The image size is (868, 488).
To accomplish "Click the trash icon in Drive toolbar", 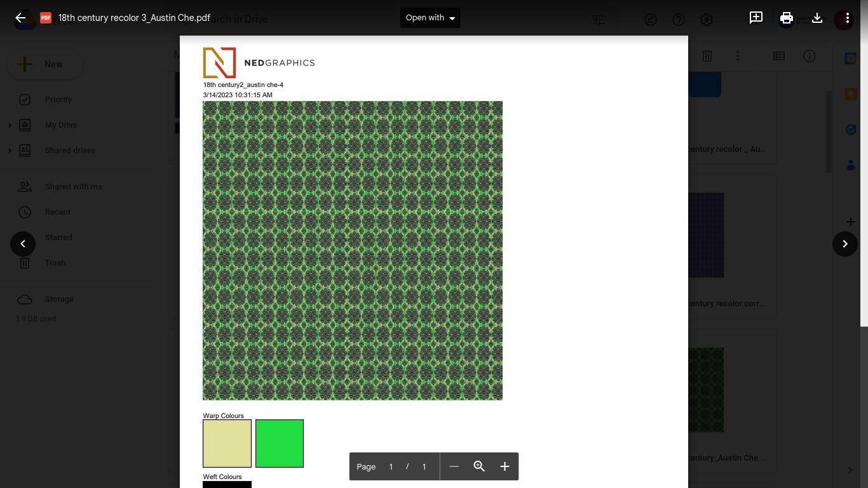I will [x=707, y=56].
